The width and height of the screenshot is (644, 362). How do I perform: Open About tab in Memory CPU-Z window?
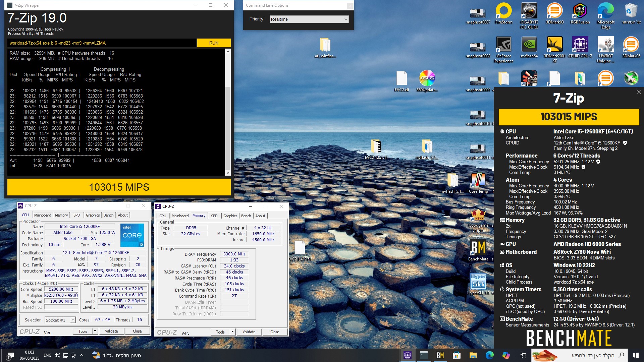click(x=260, y=216)
